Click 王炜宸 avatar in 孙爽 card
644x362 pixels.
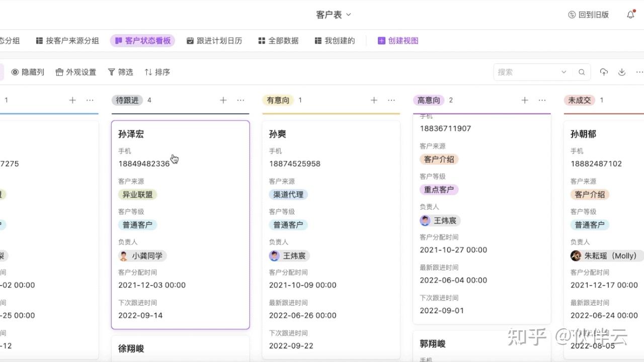pos(274,256)
